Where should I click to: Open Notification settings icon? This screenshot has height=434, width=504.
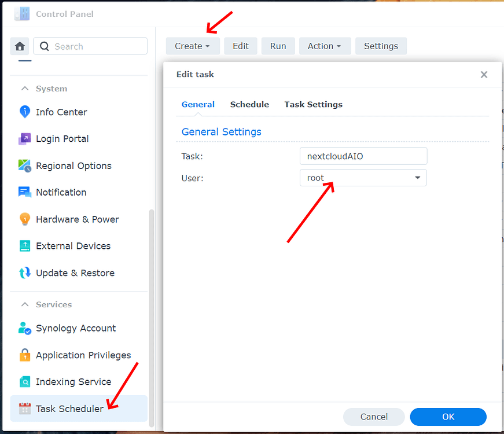click(x=24, y=192)
